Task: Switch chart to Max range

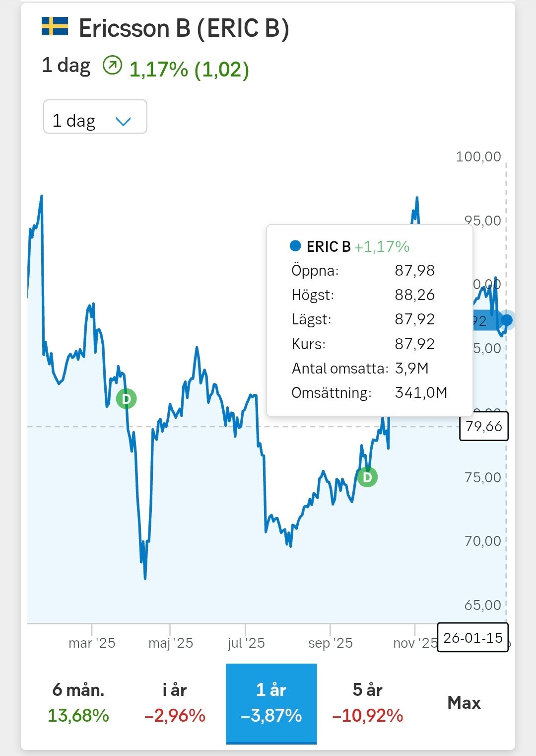Action: pyautogui.click(x=464, y=703)
